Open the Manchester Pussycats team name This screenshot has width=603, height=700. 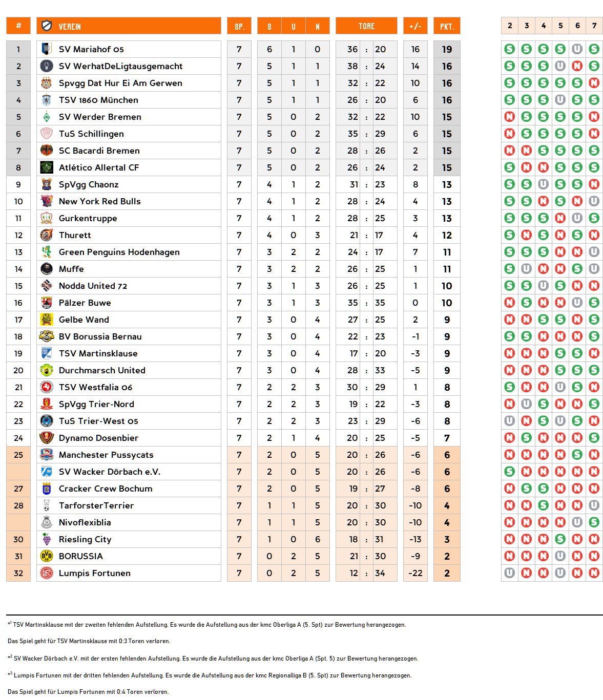106,455
